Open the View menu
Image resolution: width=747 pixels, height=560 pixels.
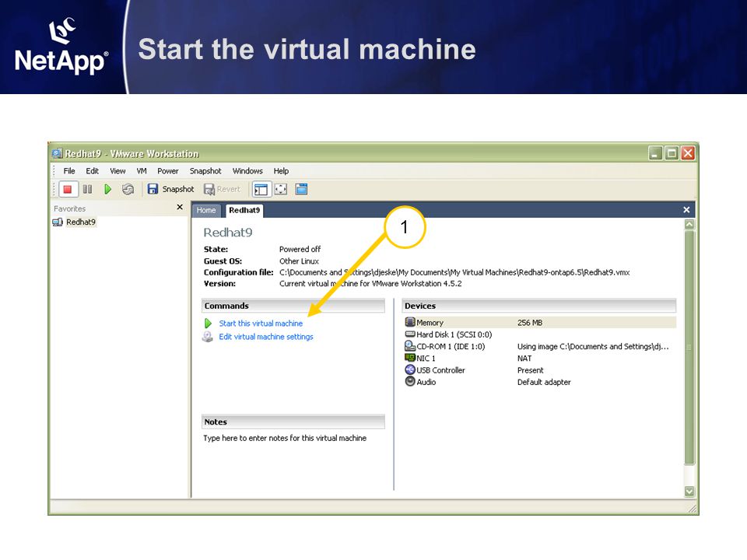tap(117, 171)
